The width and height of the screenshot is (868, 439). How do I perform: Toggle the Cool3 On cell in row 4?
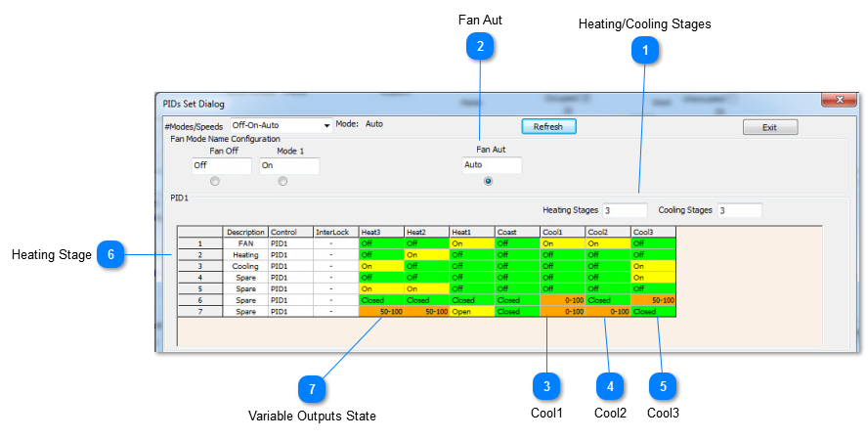pyautogui.click(x=654, y=278)
